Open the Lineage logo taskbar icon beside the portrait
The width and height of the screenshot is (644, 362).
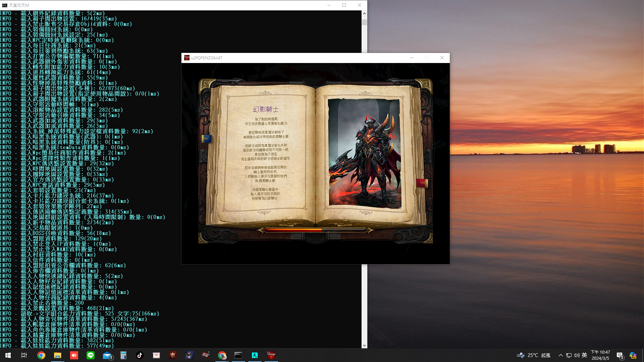(206, 355)
